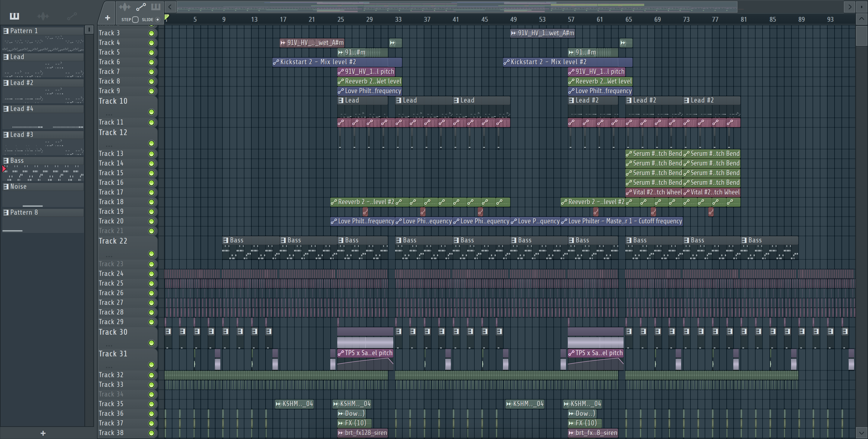Mute Track 10 using its green LED
868x439 pixels.
point(151,112)
